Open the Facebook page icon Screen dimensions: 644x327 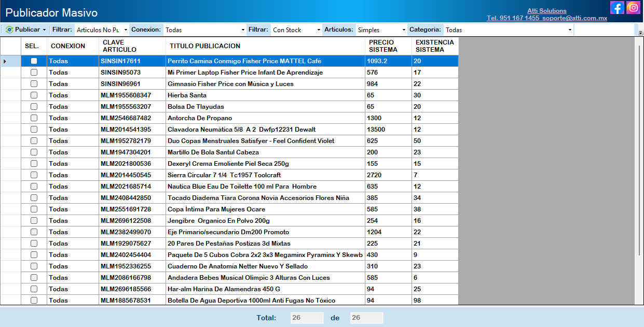[617, 8]
